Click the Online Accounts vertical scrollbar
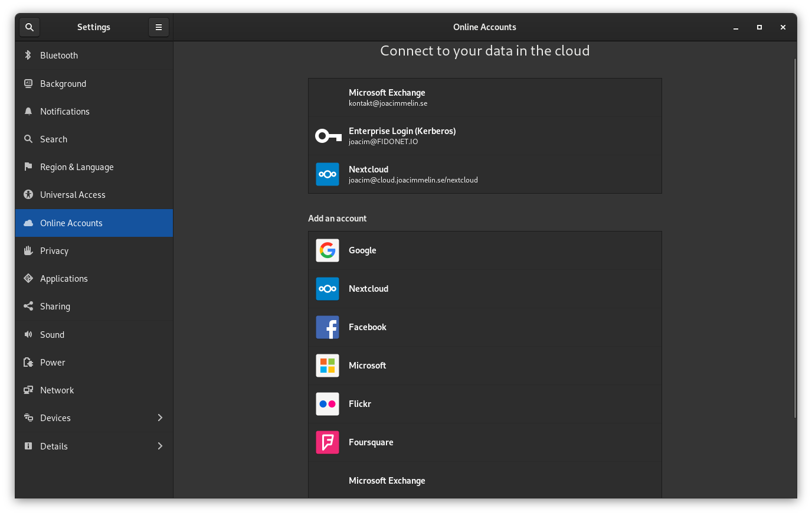 (x=795, y=238)
